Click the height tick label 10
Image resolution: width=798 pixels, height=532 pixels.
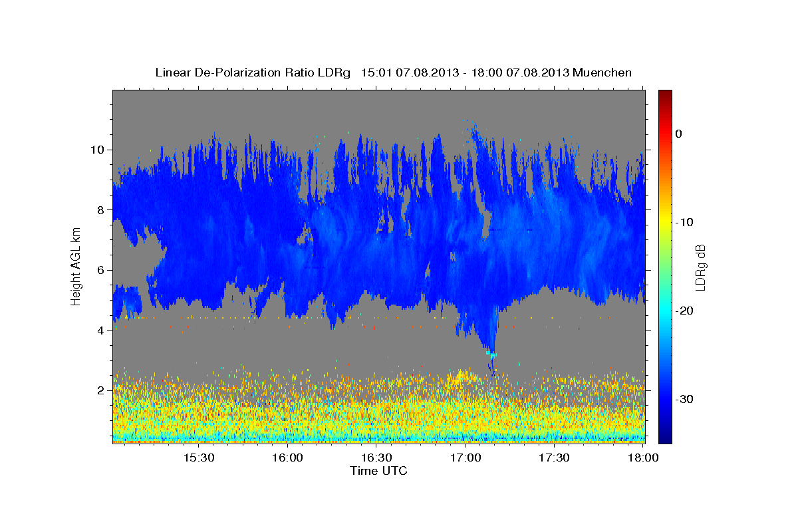[x=98, y=150]
